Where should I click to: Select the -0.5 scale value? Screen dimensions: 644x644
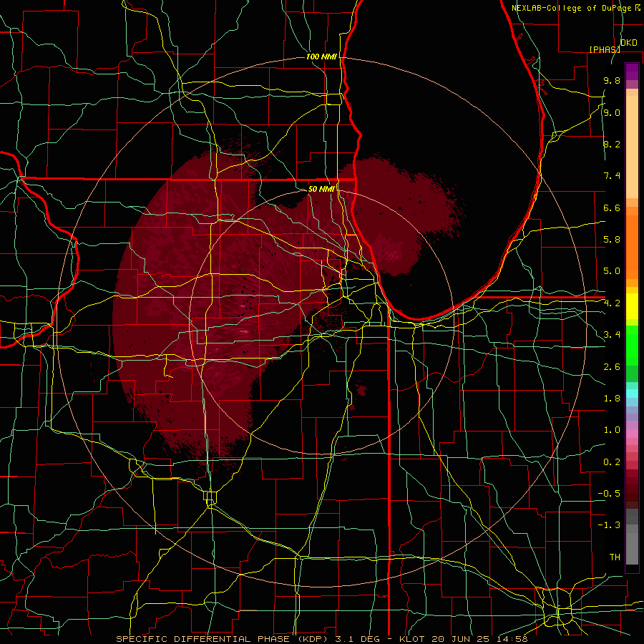609,493
